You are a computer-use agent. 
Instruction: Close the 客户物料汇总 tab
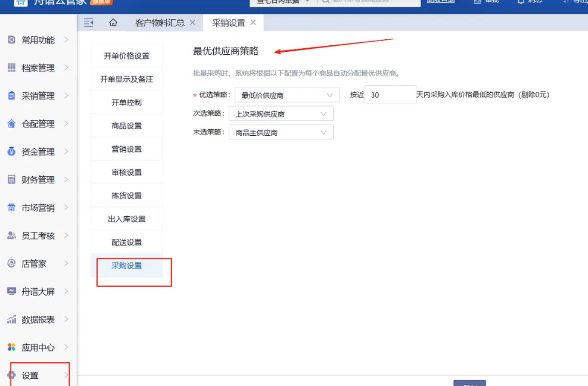point(192,23)
